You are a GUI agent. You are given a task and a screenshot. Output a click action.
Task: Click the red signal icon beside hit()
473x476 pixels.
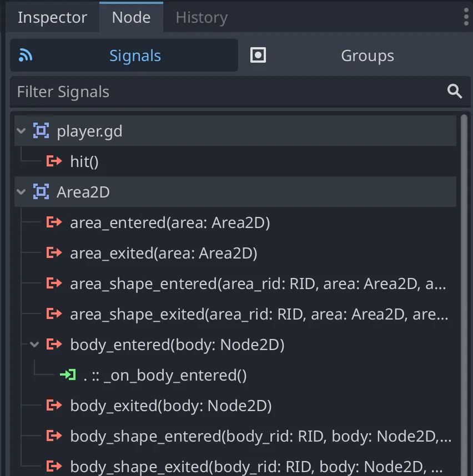[x=54, y=161]
